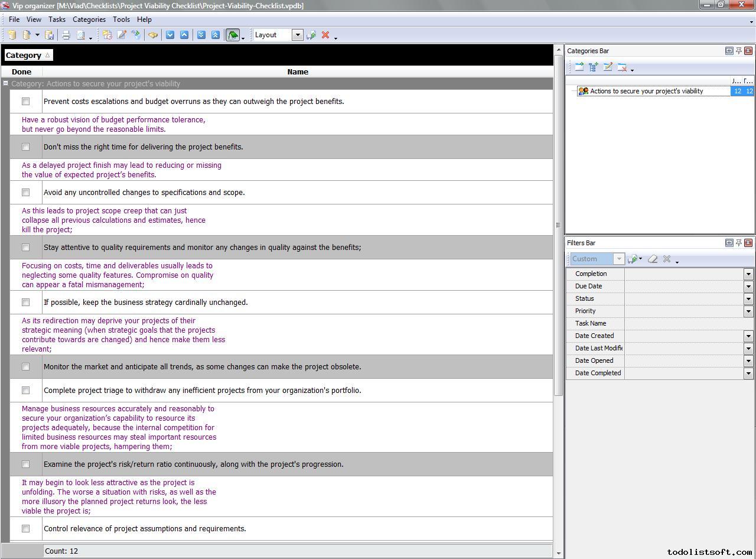Image resolution: width=756 pixels, height=559 pixels.
Task: Click the double-arrow expand all icon
Action: point(201,35)
